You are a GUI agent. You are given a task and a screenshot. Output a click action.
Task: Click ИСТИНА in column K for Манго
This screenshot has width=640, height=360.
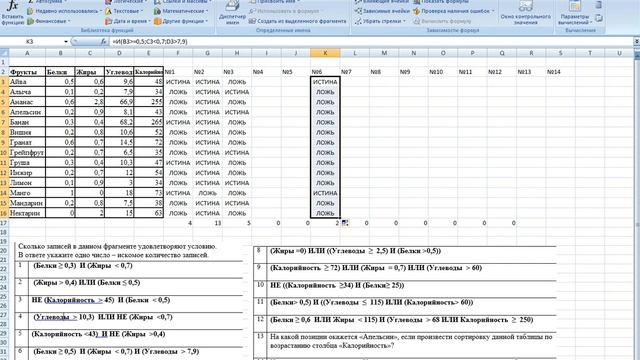point(325,193)
